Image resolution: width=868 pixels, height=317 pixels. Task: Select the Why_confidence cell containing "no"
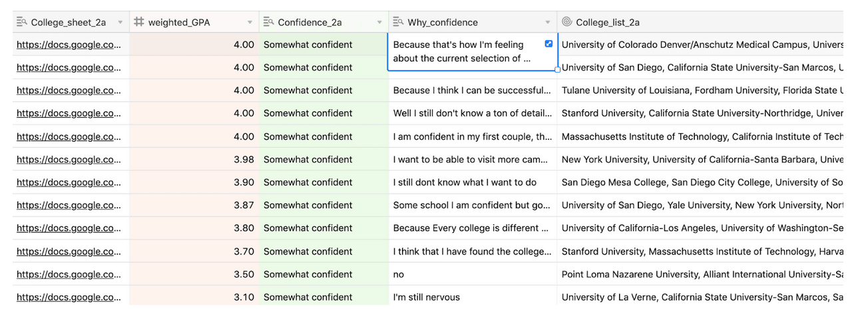click(x=473, y=274)
